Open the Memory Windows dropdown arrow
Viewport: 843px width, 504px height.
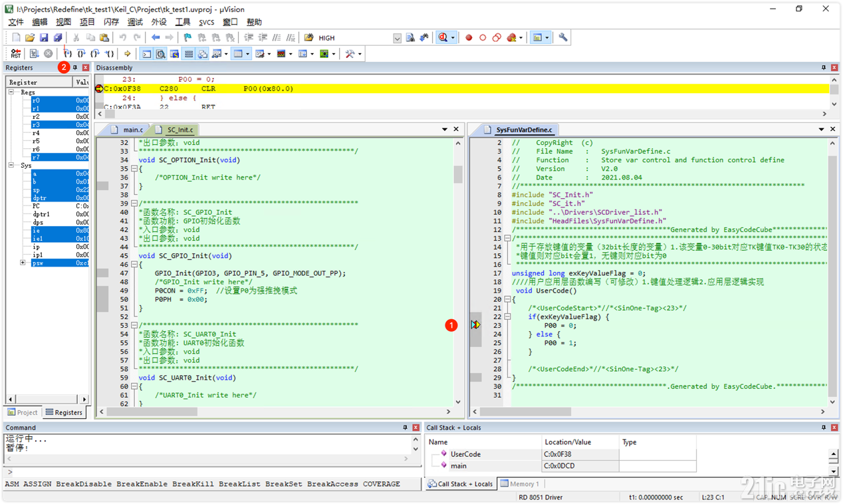pos(247,54)
